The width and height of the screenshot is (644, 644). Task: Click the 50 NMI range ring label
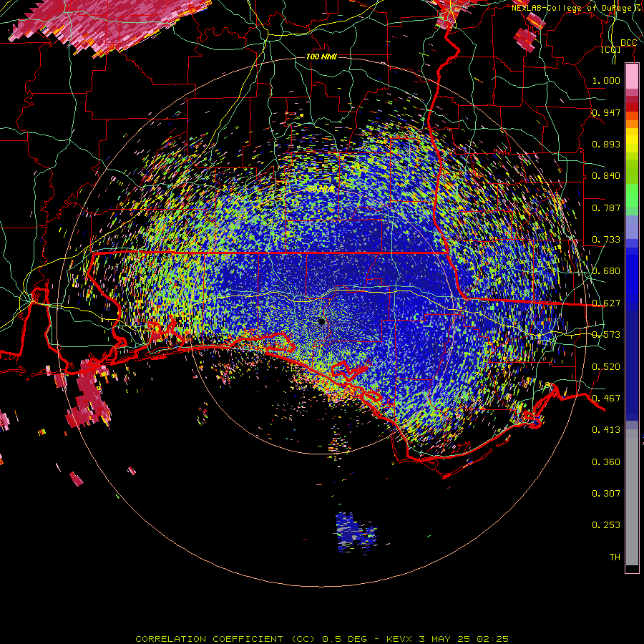[x=321, y=190]
